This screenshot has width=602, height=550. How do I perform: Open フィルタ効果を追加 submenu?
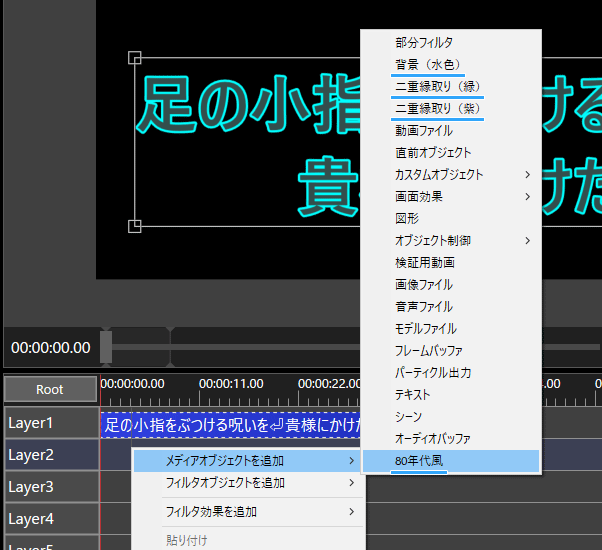tap(211, 512)
